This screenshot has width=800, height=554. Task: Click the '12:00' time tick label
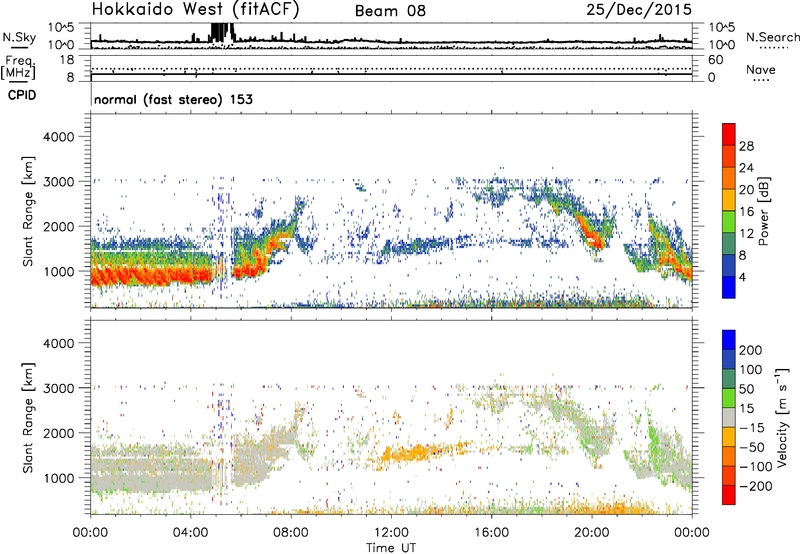(x=391, y=533)
